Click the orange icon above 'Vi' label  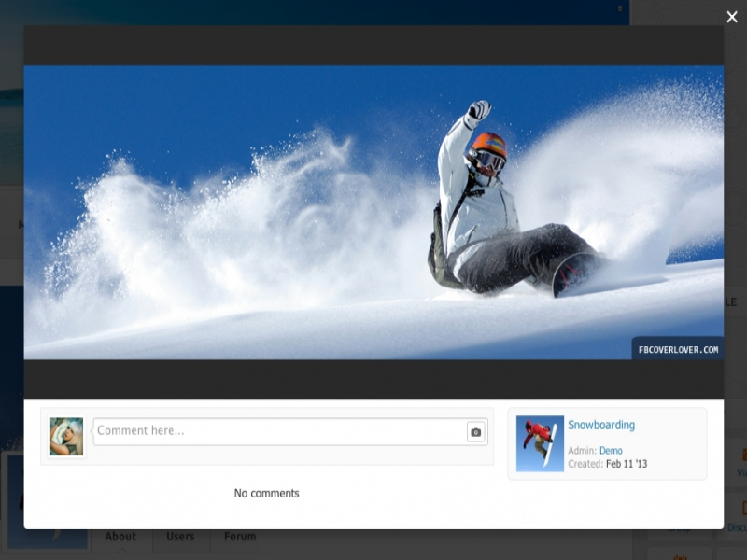(x=743, y=455)
